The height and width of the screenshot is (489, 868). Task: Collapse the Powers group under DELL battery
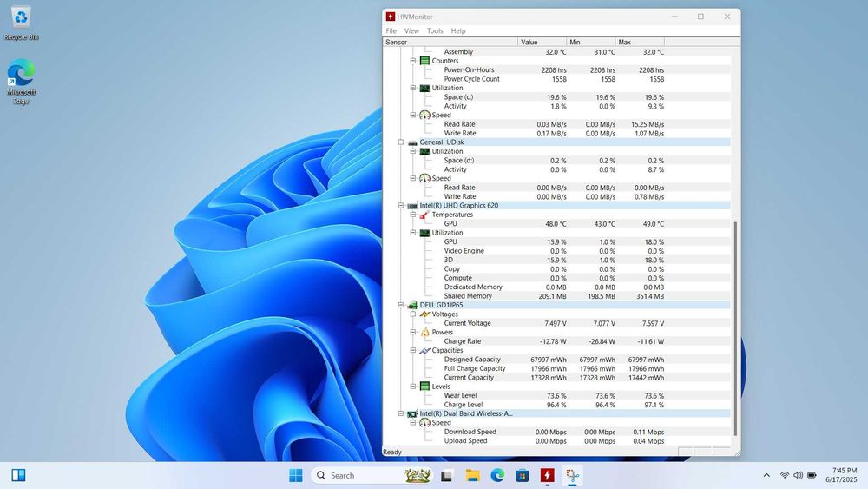pos(413,333)
